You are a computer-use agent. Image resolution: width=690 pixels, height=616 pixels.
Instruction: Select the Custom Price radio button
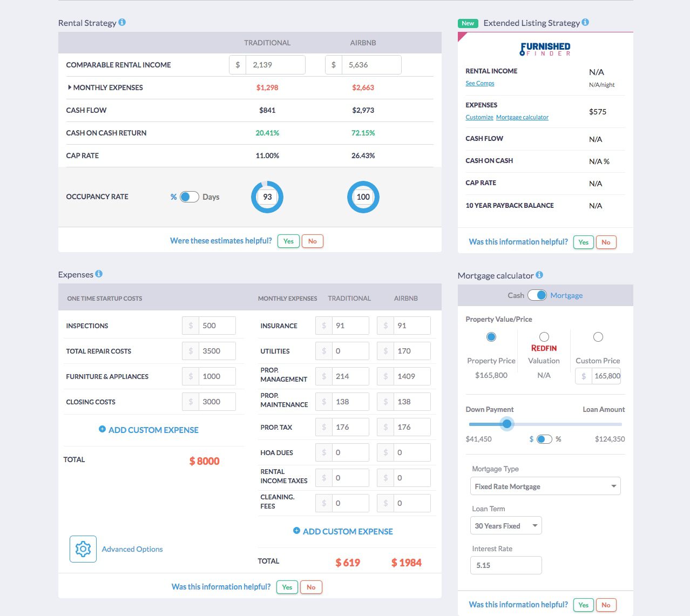(x=598, y=336)
